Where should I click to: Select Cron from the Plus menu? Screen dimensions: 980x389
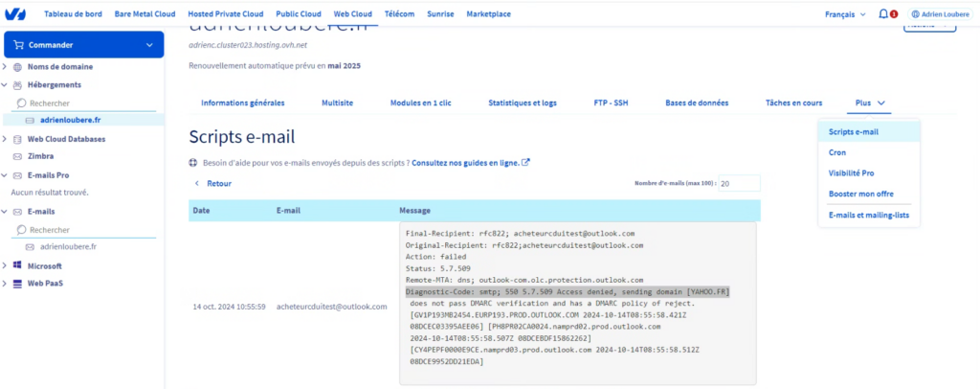coord(837,152)
